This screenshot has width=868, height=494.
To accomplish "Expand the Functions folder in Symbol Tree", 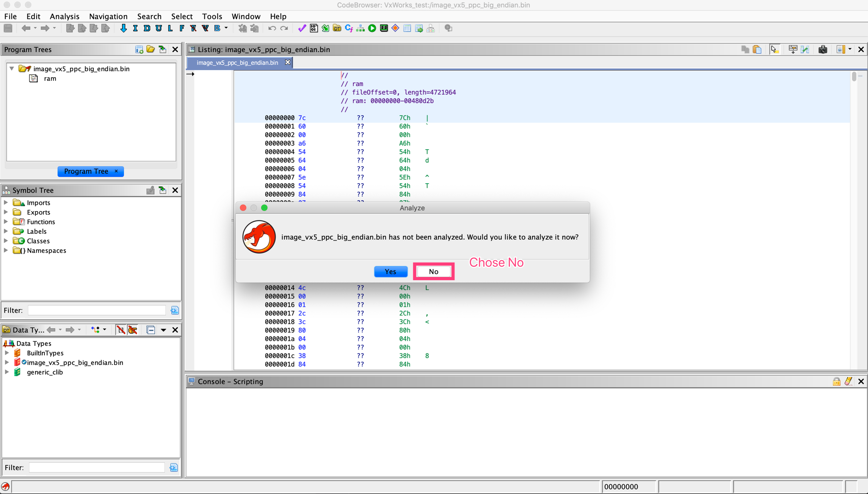I will [x=6, y=222].
